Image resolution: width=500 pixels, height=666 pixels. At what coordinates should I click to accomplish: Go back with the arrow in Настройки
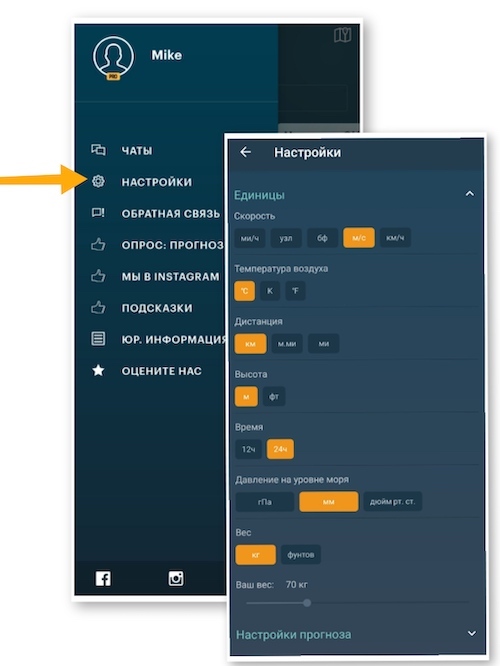(246, 152)
